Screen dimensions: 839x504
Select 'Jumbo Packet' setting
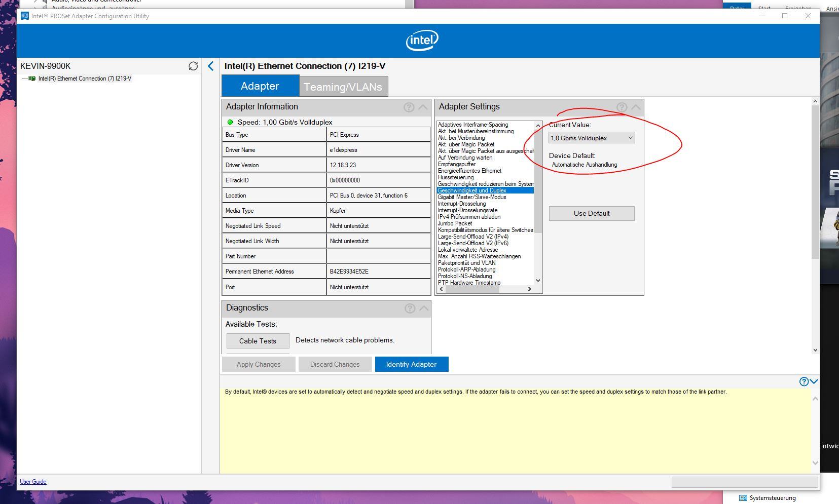[485, 223]
